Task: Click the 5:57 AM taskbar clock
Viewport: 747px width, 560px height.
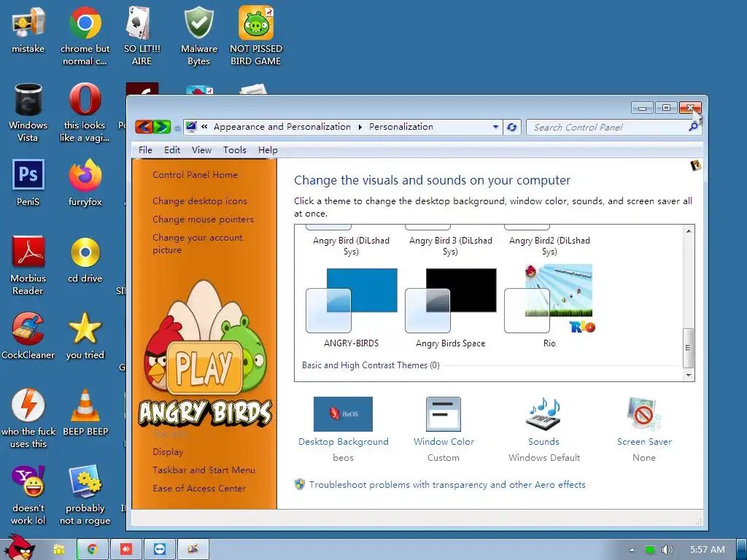Action: click(x=708, y=550)
